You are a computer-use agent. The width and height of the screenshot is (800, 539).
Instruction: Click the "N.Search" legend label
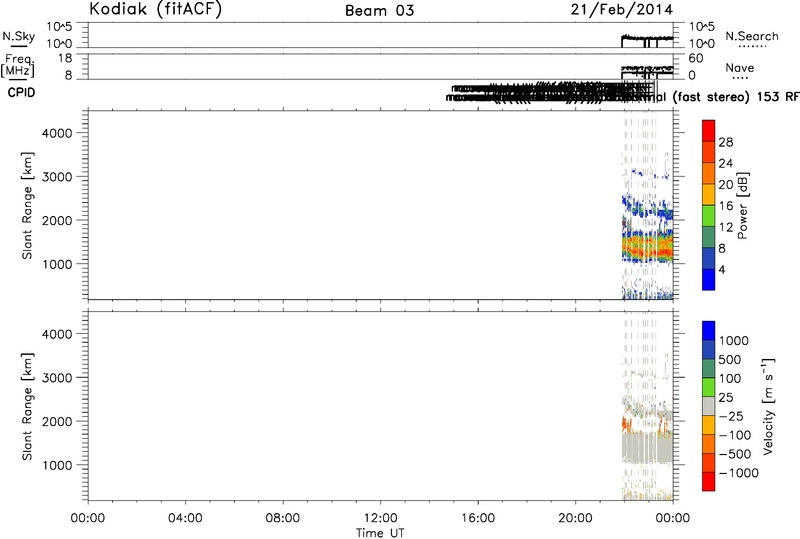[752, 36]
